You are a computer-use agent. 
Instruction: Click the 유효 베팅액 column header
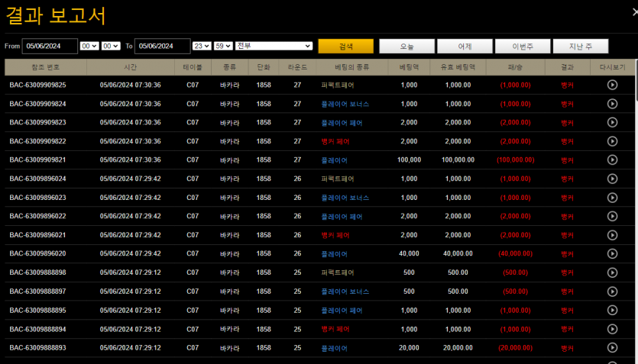pyautogui.click(x=458, y=67)
